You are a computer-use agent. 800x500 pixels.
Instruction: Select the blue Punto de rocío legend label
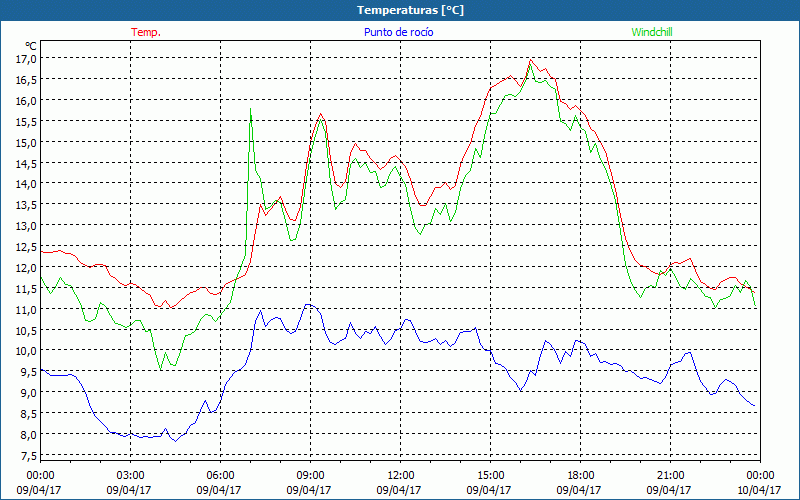[398, 32]
